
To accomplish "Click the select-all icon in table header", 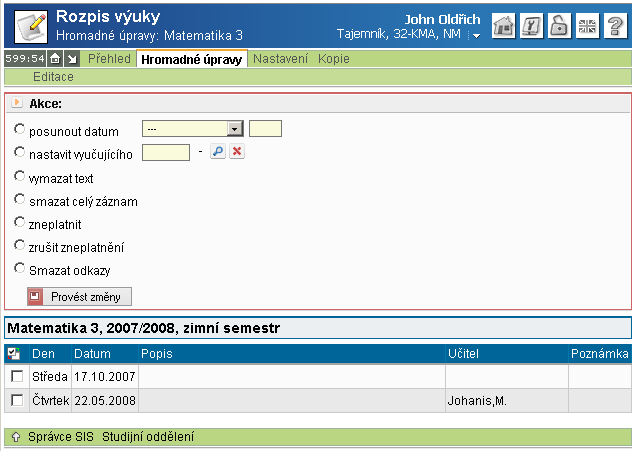I will (13, 354).
